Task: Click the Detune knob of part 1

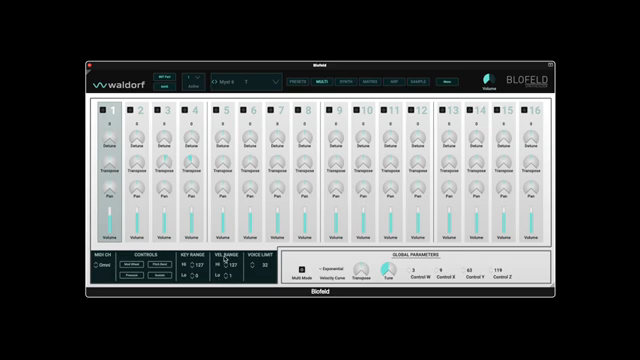Action: click(109, 138)
